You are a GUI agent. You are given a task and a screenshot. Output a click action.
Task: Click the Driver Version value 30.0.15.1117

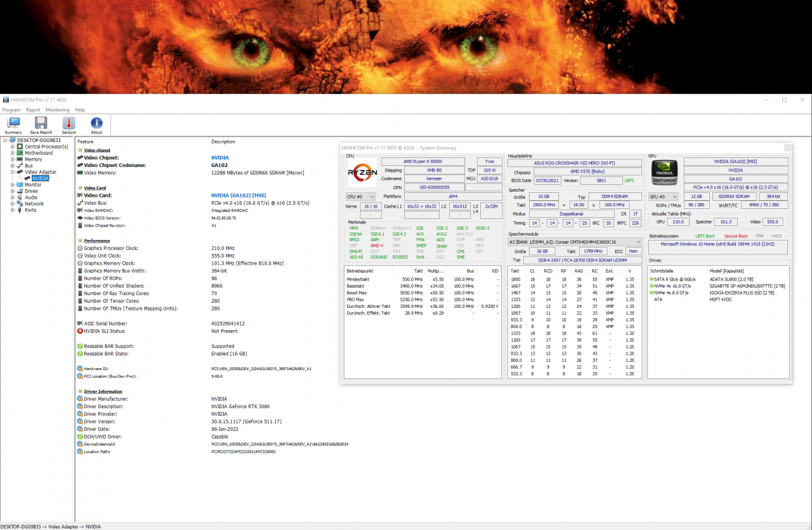pos(247,421)
